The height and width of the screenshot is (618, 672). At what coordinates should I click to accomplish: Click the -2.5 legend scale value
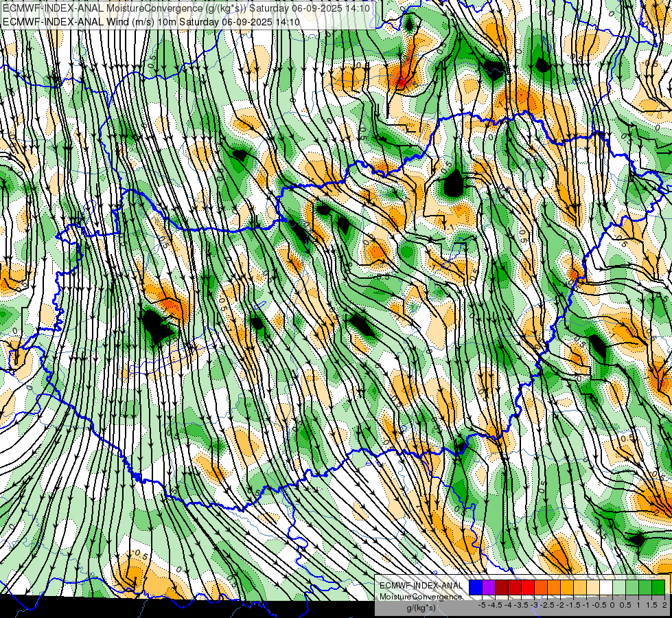point(547,605)
